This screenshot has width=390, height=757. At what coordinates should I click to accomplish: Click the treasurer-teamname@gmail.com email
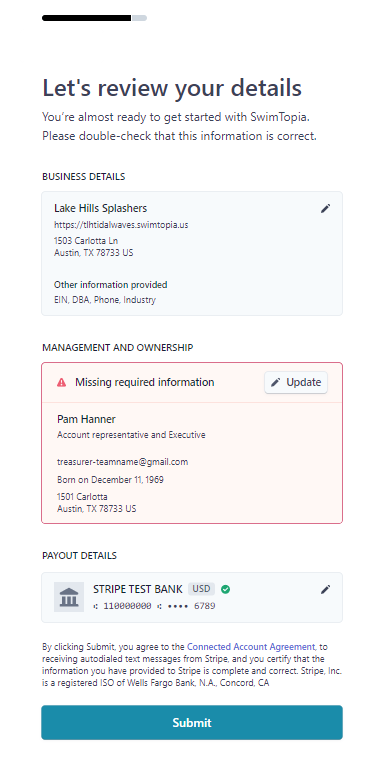(123, 462)
